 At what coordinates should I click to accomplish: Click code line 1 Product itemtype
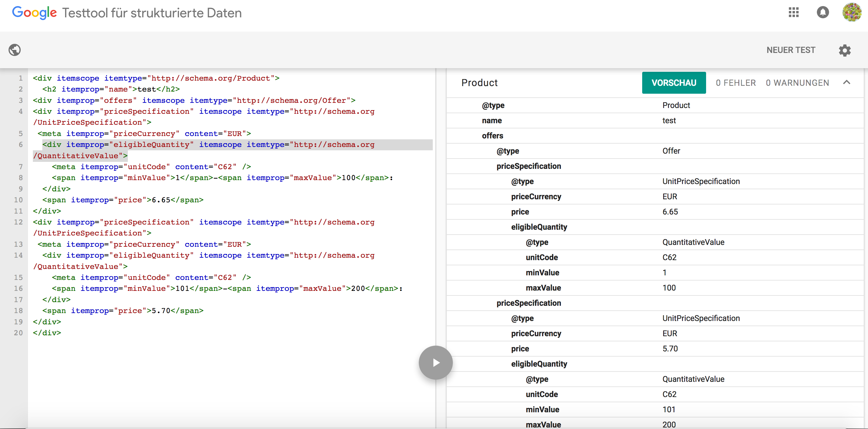coord(156,78)
